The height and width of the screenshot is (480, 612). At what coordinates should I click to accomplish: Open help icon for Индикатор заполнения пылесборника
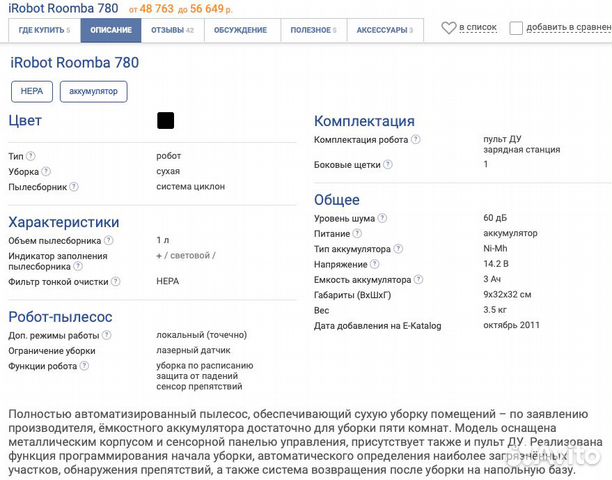[x=78, y=266]
